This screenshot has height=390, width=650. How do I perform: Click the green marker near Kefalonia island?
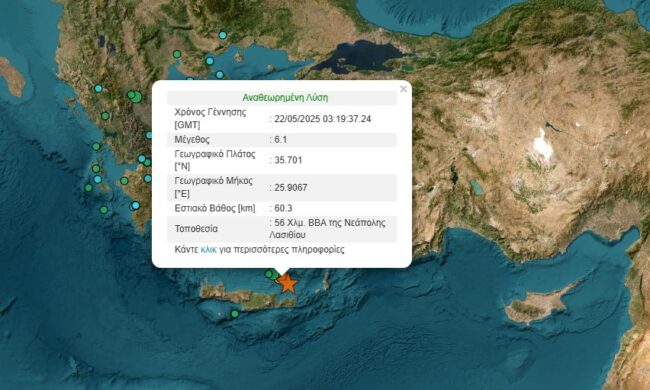tap(96, 146)
